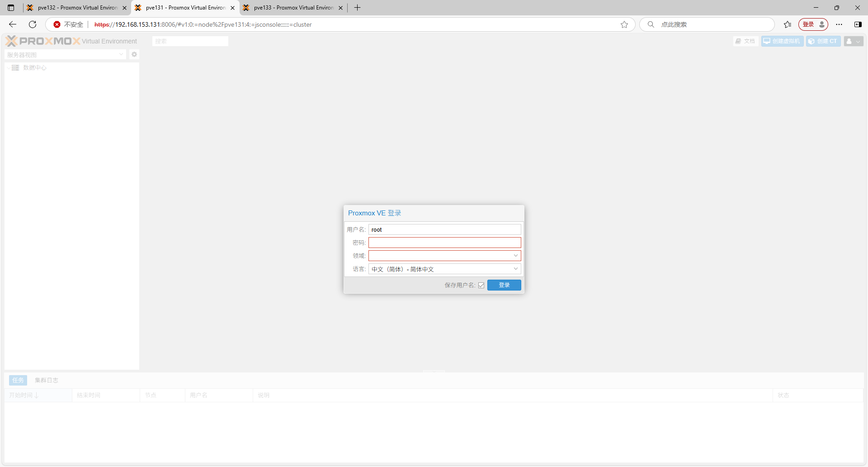This screenshot has width=868, height=467.
Task: Open the tab actions menu icon
Action: click(x=11, y=8)
